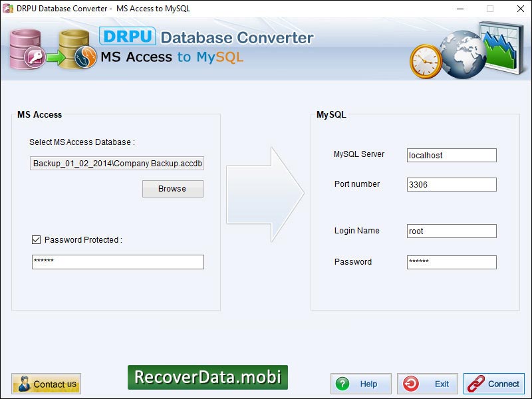532x399 pixels.
Task: Open Help
Action: tap(361, 384)
